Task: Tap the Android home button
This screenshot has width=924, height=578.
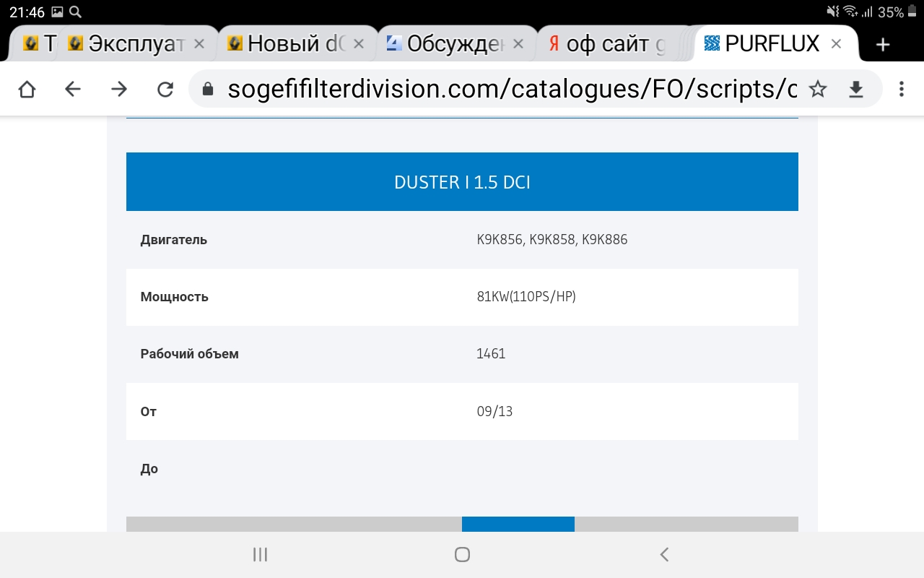Action: pyautogui.click(x=462, y=554)
